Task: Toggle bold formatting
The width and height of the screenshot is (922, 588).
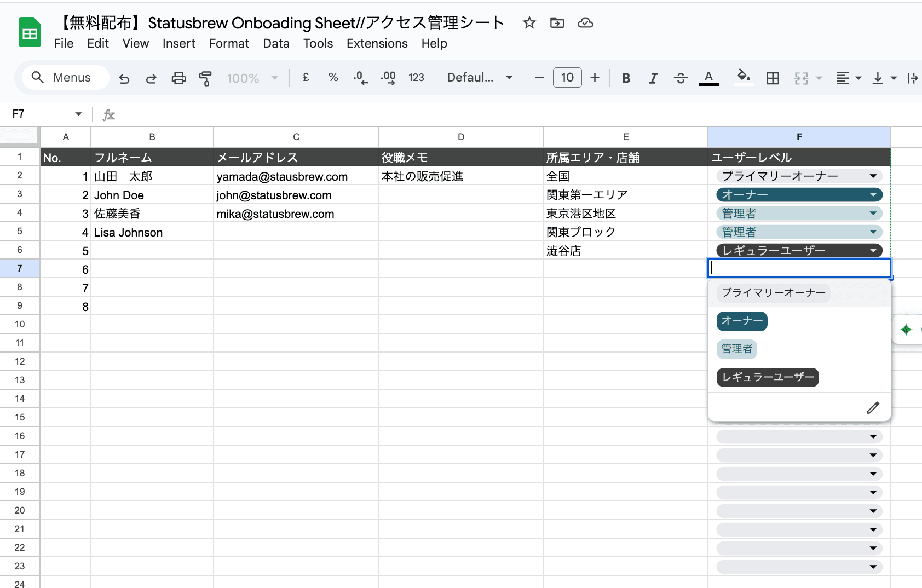Action: pyautogui.click(x=626, y=78)
